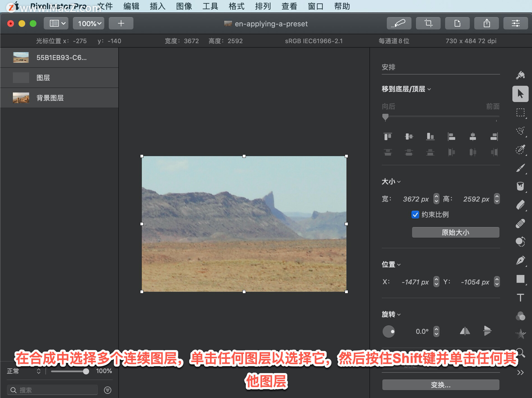The height and width of the screenshot is (398, 532).
Task: Click the 原始大小 button
Action: pyautogui.click(x=455, y=232)
